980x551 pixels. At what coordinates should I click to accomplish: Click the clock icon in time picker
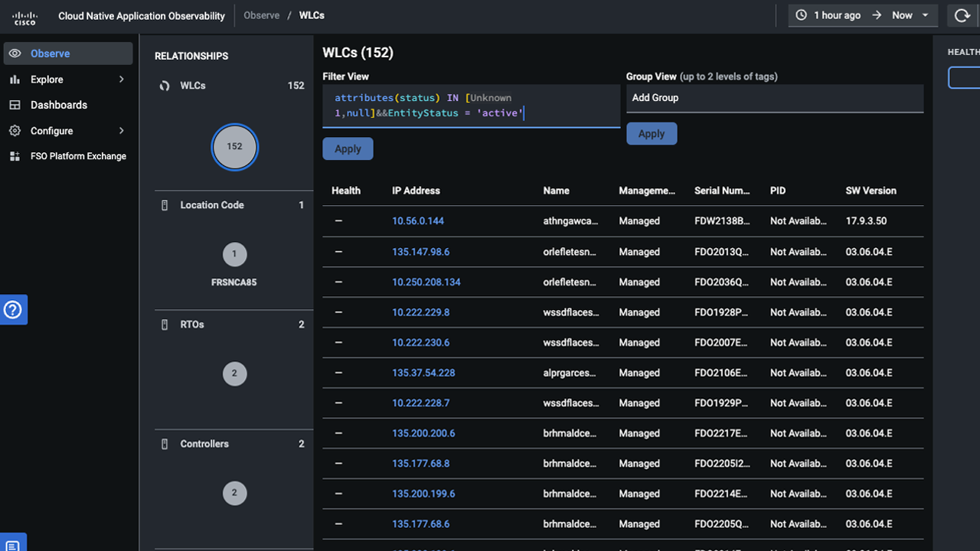tap(802, 15)
